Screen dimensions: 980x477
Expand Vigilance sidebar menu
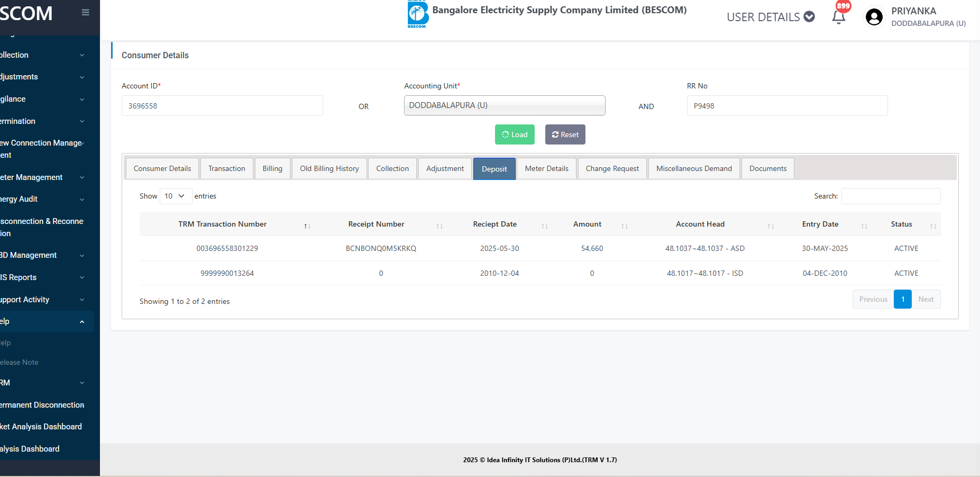(42, 99)
